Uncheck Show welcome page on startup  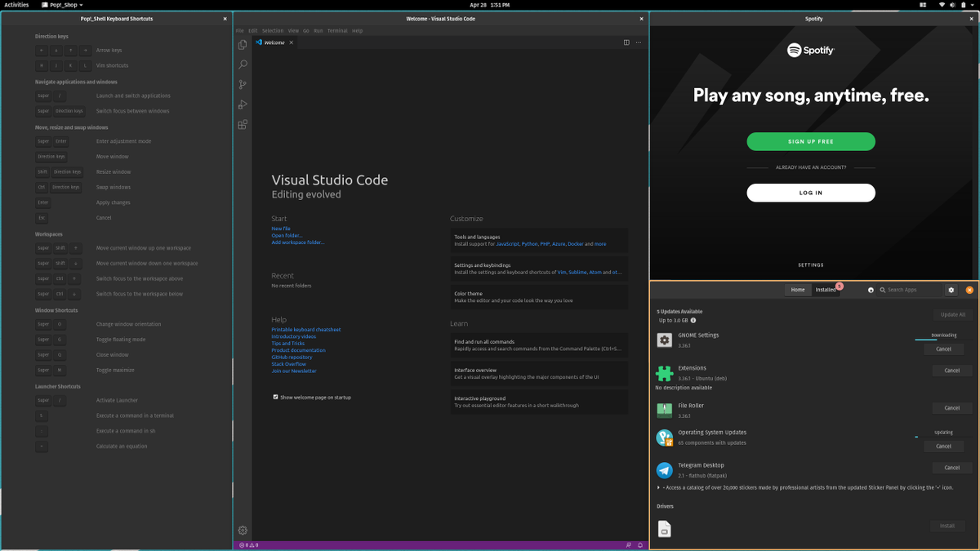pyautogui.click(x=275, y=398)
